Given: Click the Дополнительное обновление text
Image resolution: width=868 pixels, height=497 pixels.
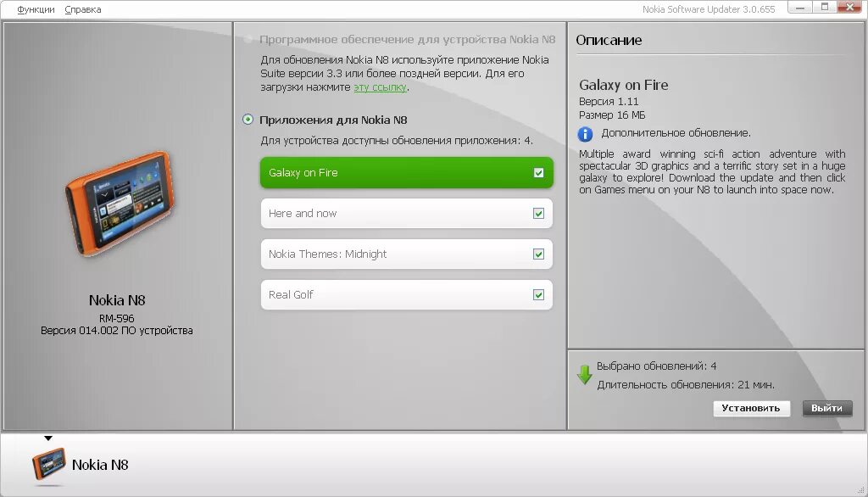Looking at the screenshot, I should pos(676,133).
